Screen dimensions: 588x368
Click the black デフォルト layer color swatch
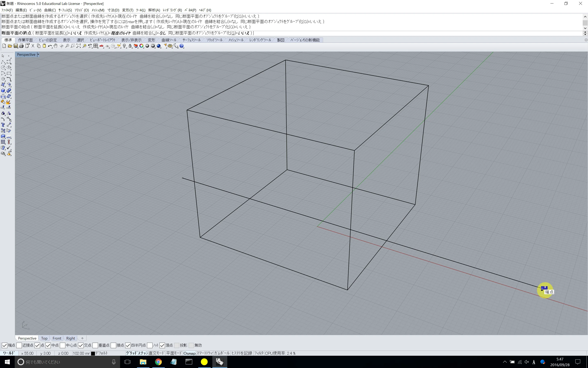coord(93,353)
